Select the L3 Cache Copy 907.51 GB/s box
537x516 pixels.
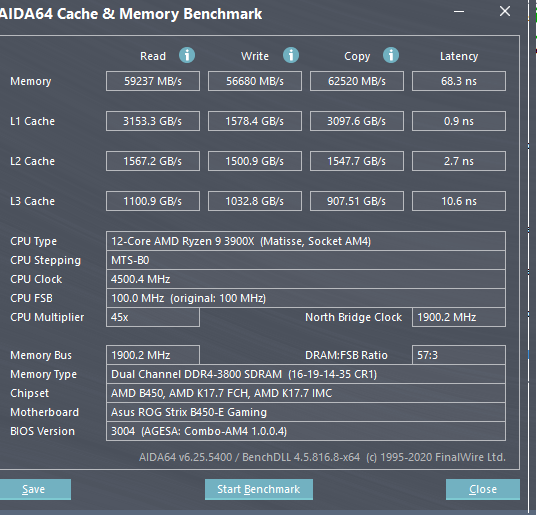pos(357,201)
